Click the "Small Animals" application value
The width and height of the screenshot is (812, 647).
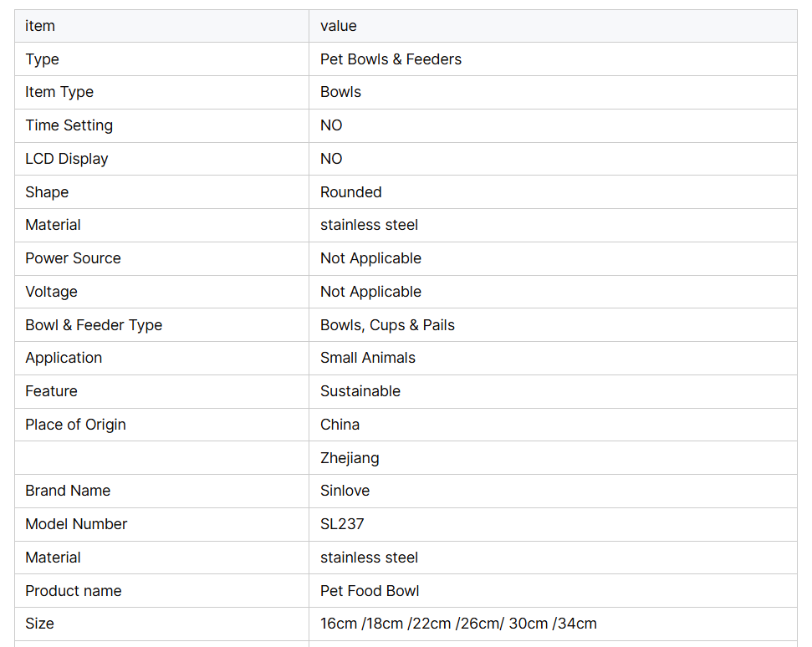[367, 358]
